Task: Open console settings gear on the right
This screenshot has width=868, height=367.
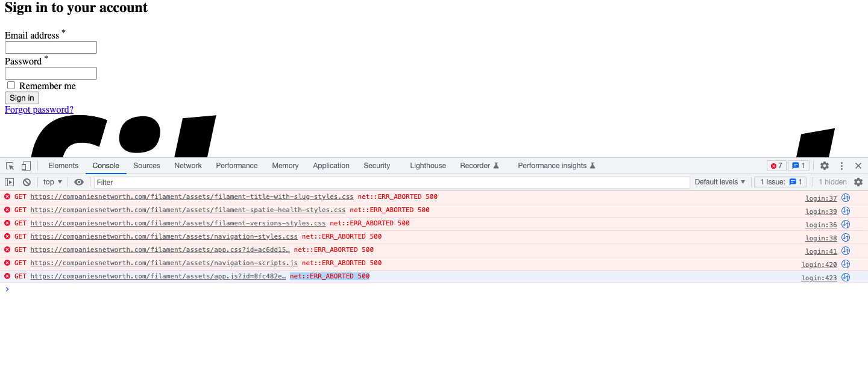Action: (858, 181)
